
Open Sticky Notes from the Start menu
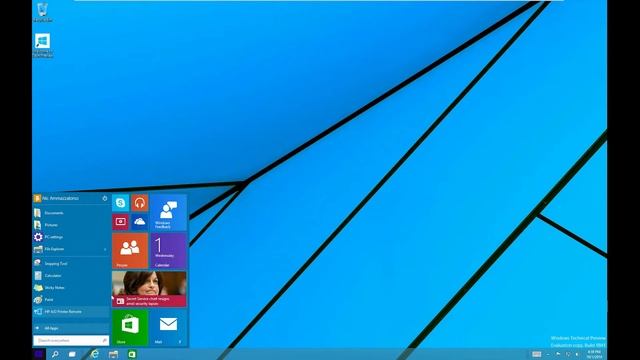71,288
